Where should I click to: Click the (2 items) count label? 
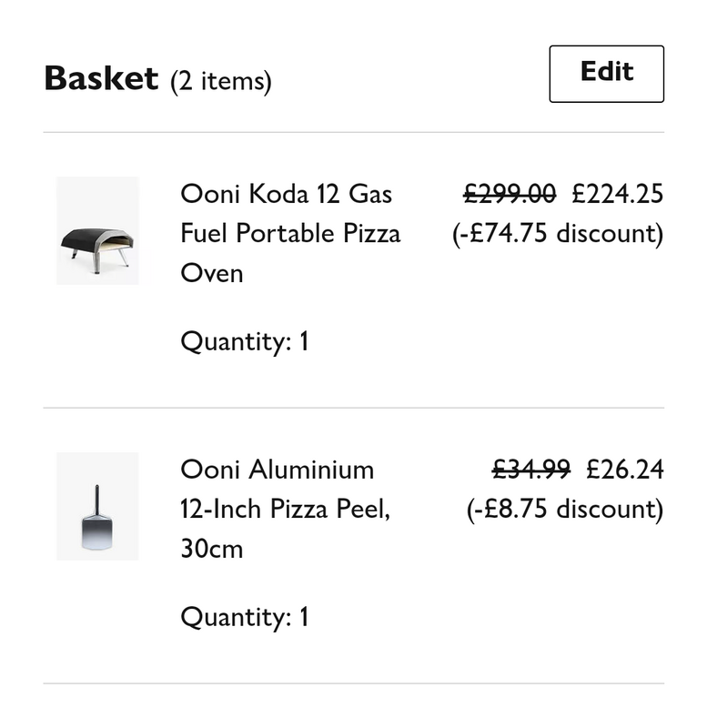pyautogui.click(x=221, y=81)
